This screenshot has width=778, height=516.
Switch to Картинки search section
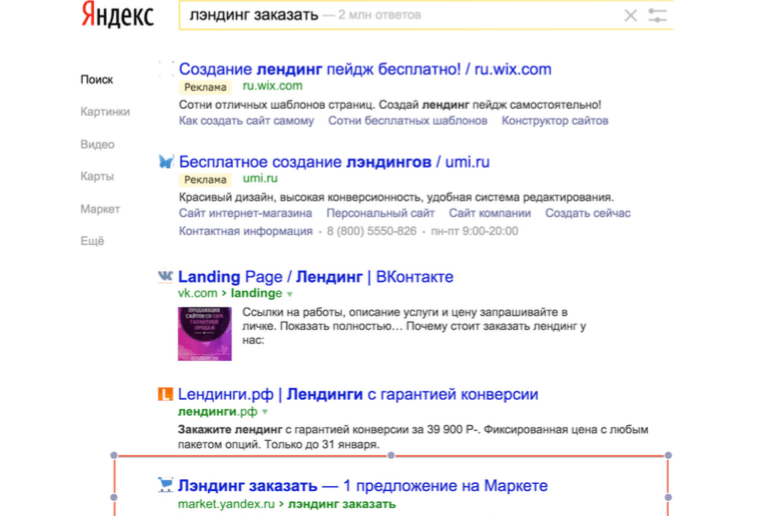105,112
